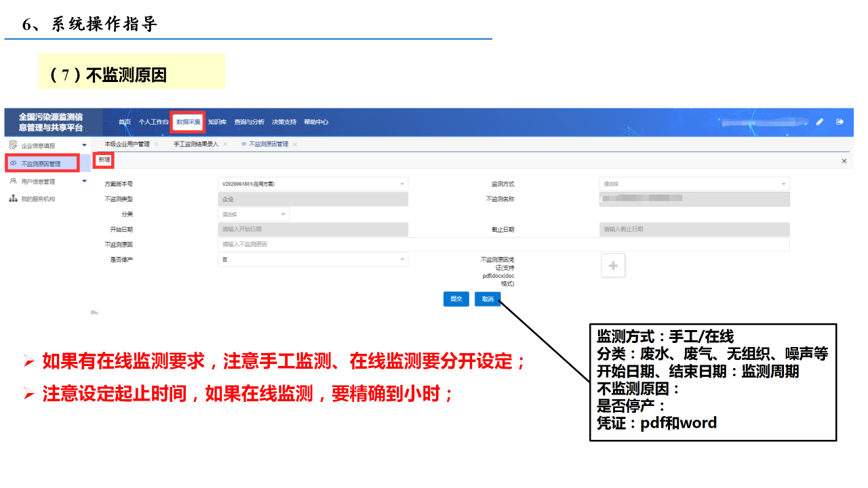Click the 提交 button
The width and height of the screenshot is (868, 488).
point(456,299)
